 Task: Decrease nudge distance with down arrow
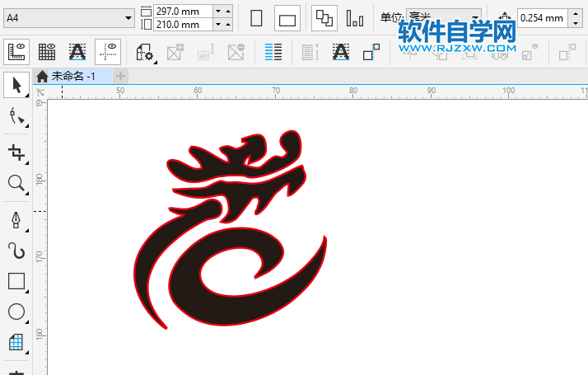tap(576, 23)
